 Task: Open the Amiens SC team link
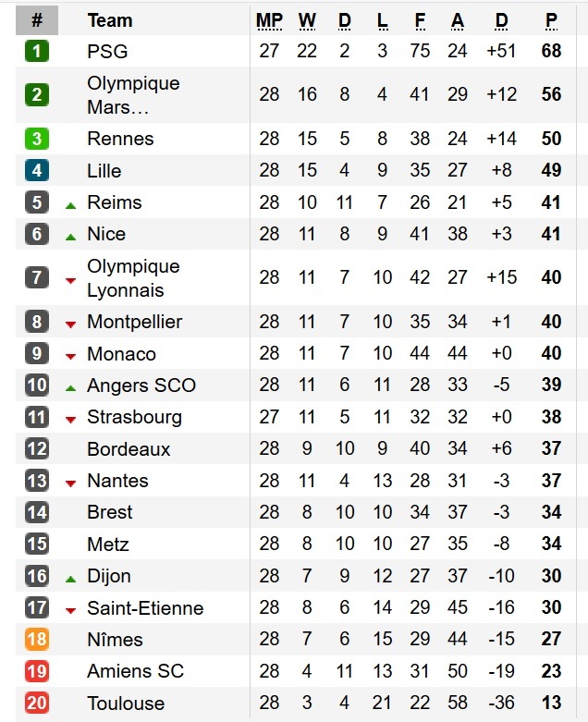(135, 671)
